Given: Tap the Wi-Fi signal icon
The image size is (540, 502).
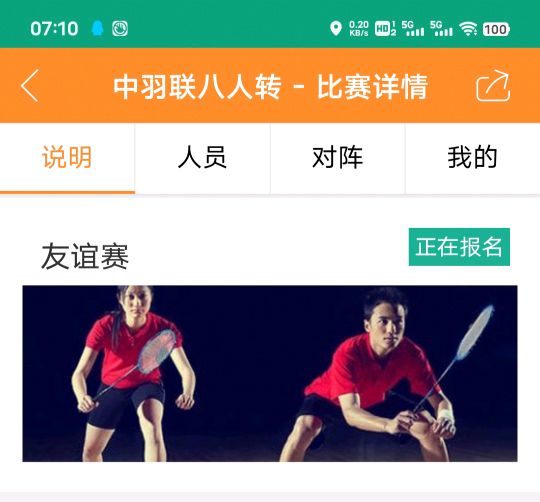Looking at the screenshot, I should [468, 29].
